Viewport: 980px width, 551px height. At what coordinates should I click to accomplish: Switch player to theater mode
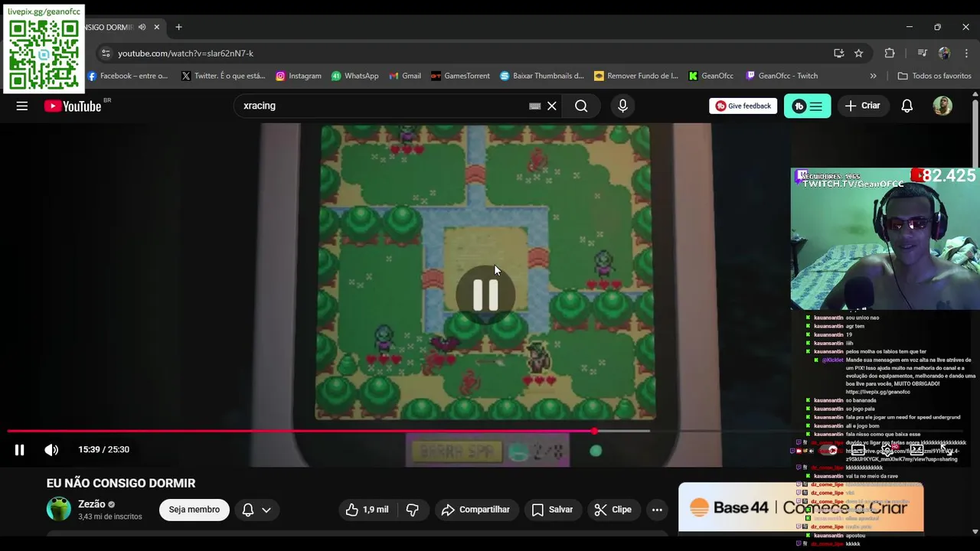coord(916,450)
